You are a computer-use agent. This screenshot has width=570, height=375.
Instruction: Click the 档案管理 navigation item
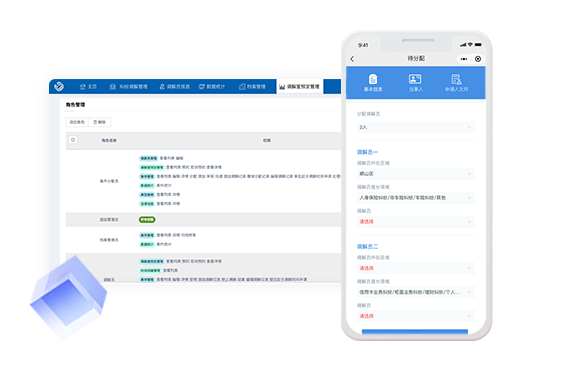tap(252, 86)
